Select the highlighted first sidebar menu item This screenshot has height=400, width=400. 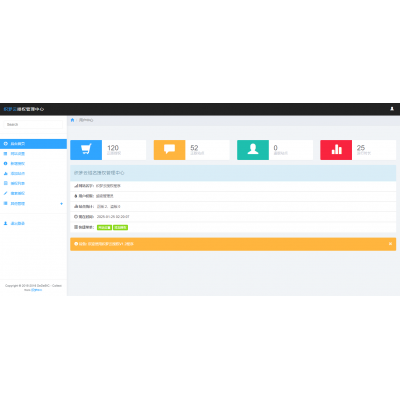(x=33, y=144)
